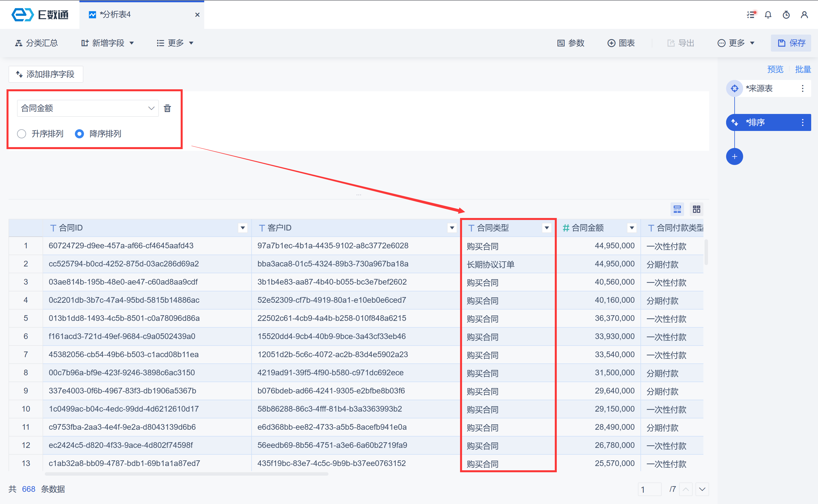Click the notification bell icon
The width and height of the screenshot is (818, 504).
pos(768,15)
